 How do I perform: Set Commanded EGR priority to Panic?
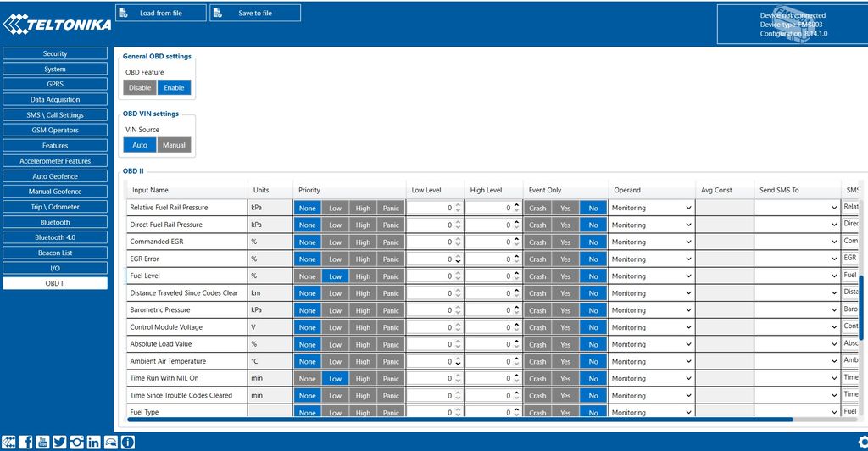pos(391,242)
